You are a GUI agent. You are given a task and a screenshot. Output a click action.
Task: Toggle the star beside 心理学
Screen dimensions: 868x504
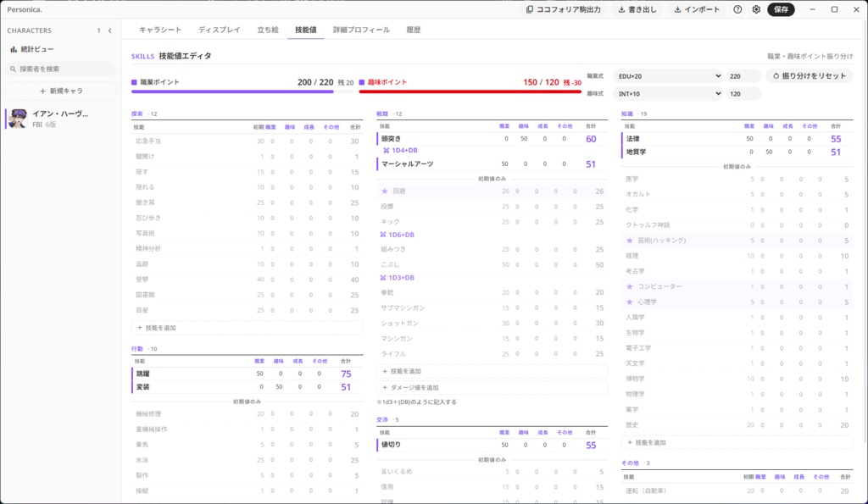pyautogui.click(x=630, y=302)
